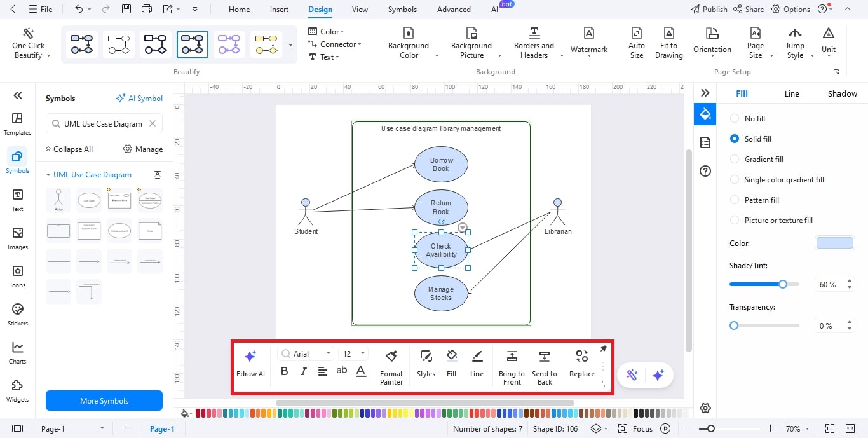Click Collapse All in symbols panel
Screen dimensions: 868x438
pyautogui.click(x=69, y=149)
